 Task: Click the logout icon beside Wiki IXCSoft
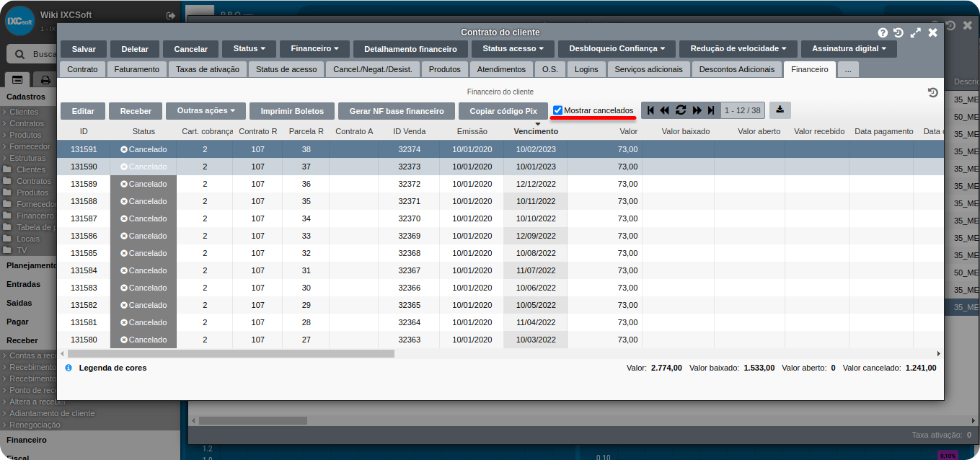[171, 15]
